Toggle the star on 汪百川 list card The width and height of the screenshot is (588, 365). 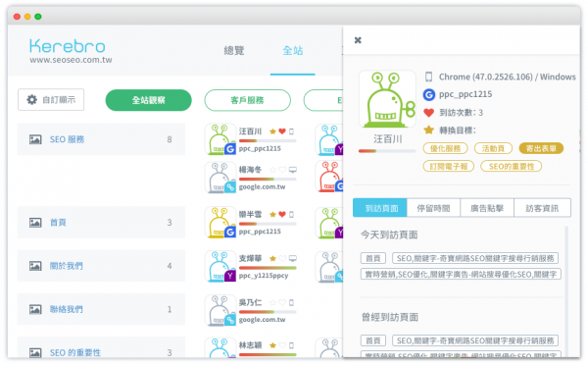[272, 131]
